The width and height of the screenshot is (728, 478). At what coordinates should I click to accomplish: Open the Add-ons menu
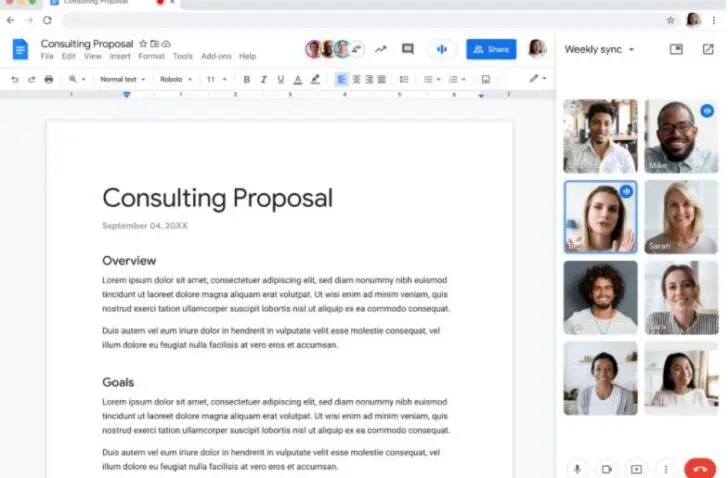coord(216,56)
